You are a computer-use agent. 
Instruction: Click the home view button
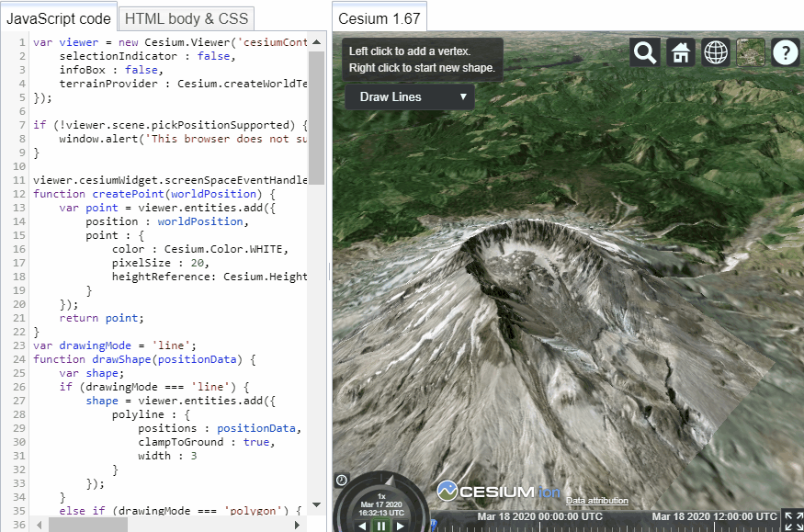(681, 52)
